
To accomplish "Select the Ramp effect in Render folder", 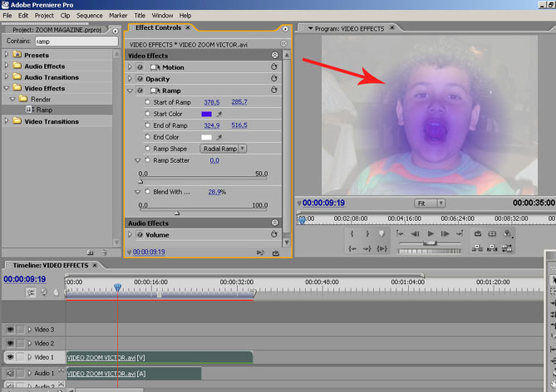I will point(43,110).
